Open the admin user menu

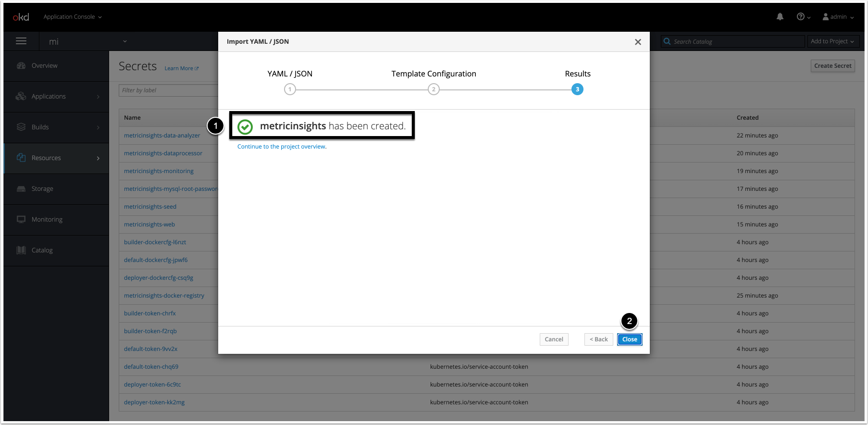(x=838, y=17)
